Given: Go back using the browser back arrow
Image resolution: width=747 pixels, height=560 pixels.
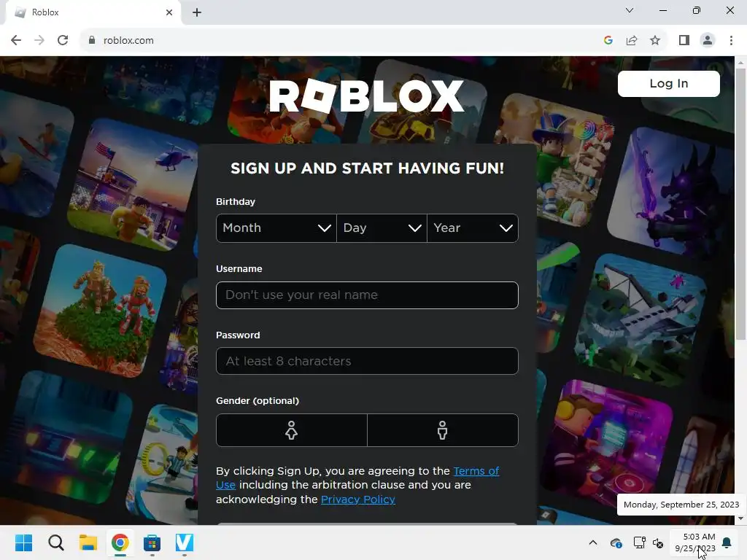Looking at the screenshot, I should click(x=16, y=41).
